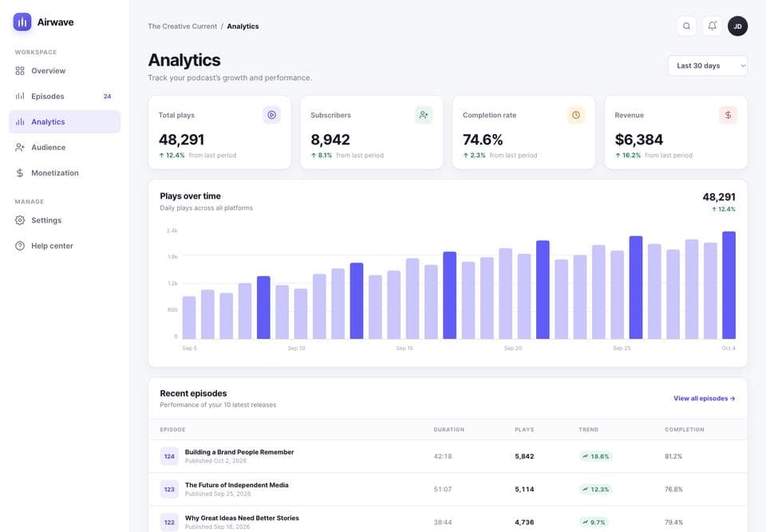
Task: Go to Overview in the sidebar
Action: click(x=65, y=71)
